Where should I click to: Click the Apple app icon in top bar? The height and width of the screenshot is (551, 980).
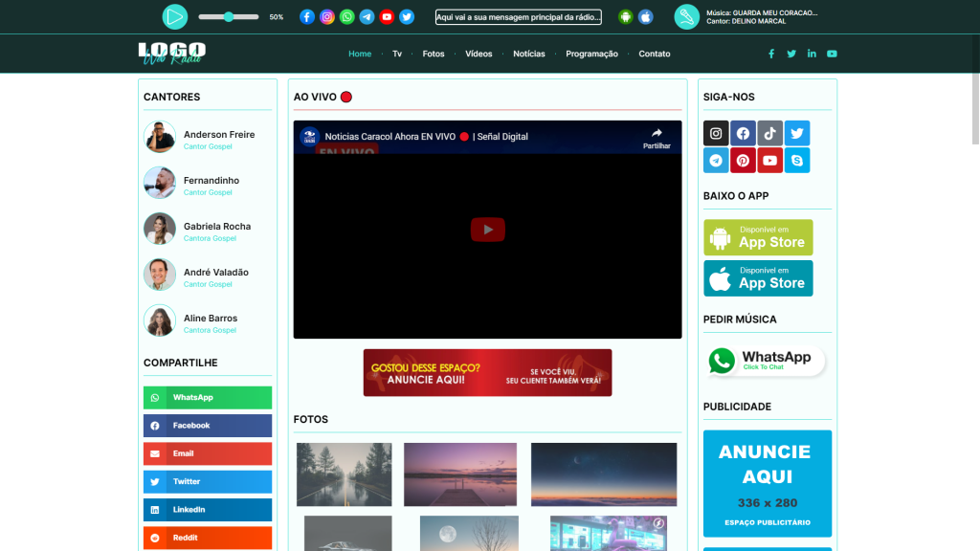pos(645,16)
